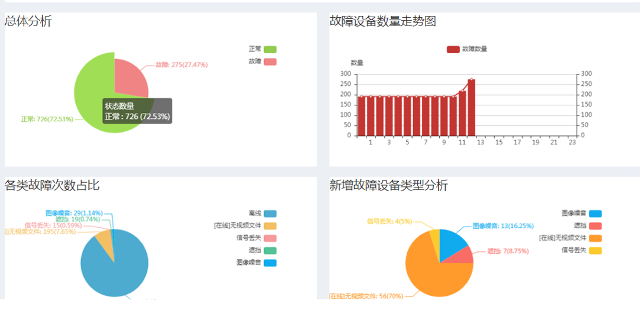Toggle the green 正常 legend in 总体分析
This screenshot has width=644, height=310.
point(270,49)
